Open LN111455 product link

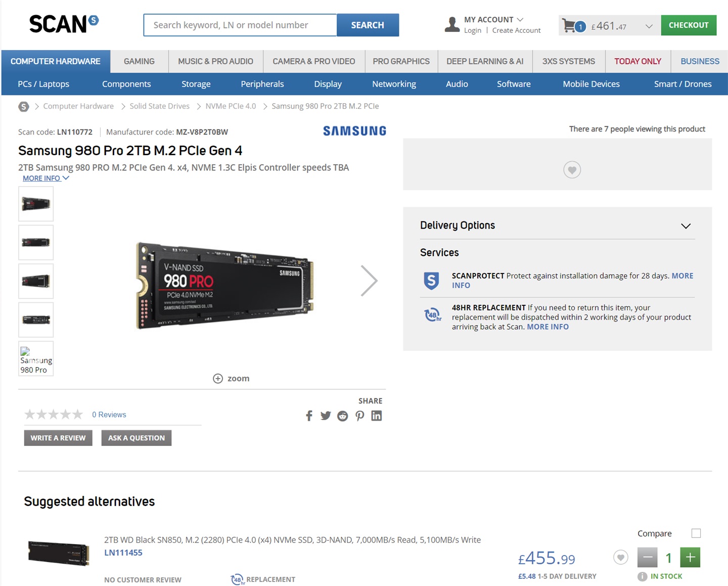[123, 553]
